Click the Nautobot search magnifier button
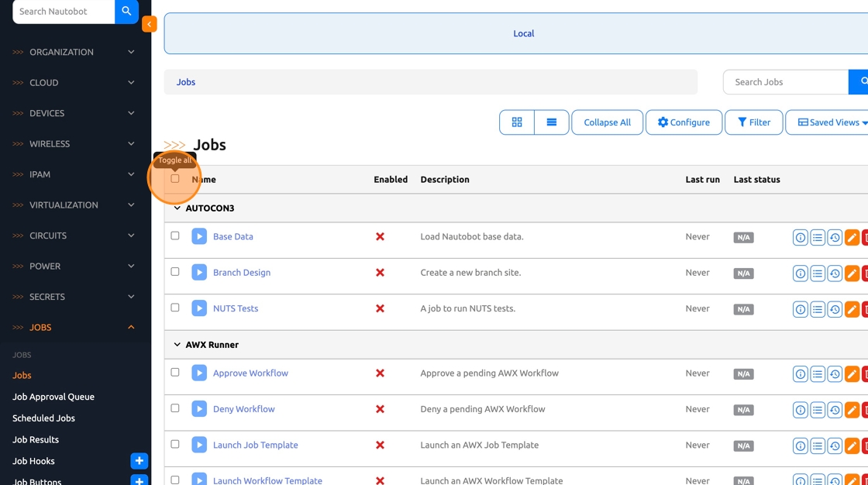 tap(126, 12)
